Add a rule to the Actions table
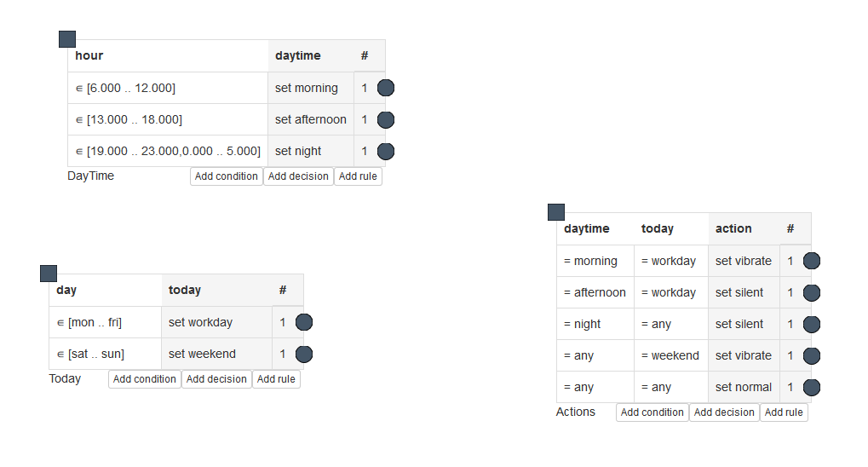The image size is (868, 467). pyautogui.click(x=784, y=412)
